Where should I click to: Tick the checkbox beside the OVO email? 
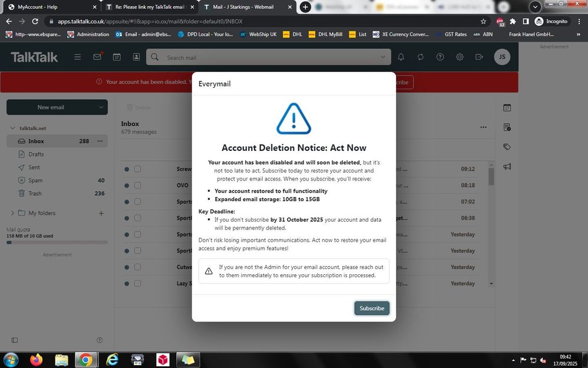click(137, 185)
